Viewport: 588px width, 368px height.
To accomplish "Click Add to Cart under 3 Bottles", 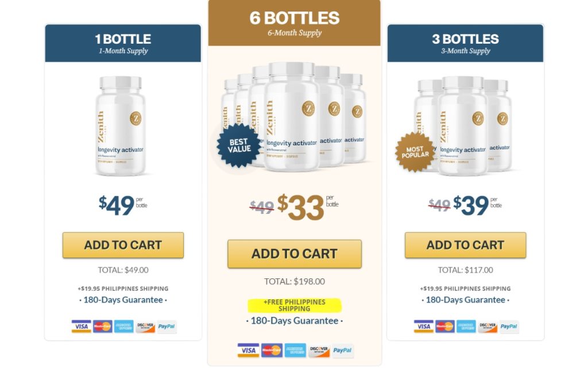I will (x=465, y=245).
